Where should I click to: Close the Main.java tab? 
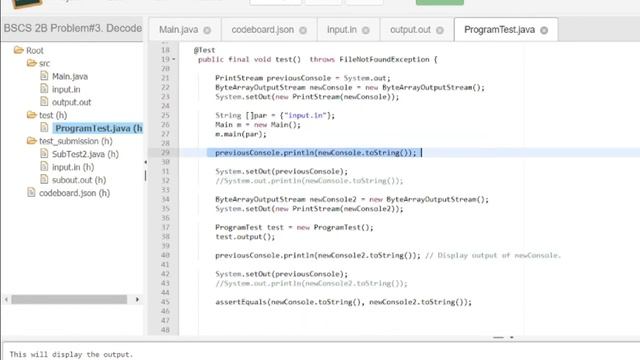click(x=207, y=30)
